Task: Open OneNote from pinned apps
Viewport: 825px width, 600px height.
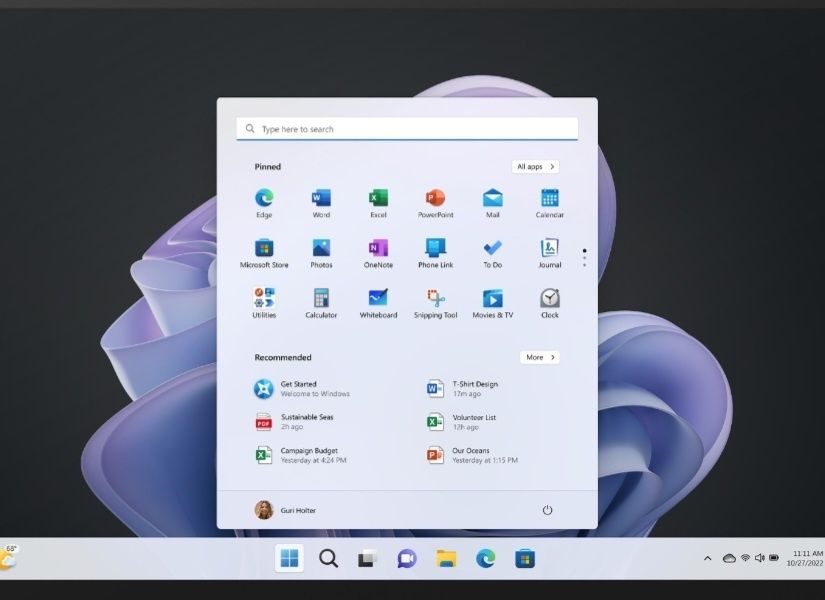Action: (x=378, y=253)
